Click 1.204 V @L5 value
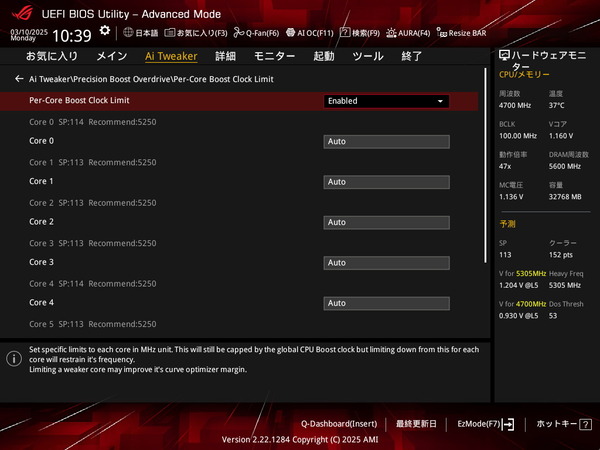Viewport: 600px width, 450px height. 518,285
